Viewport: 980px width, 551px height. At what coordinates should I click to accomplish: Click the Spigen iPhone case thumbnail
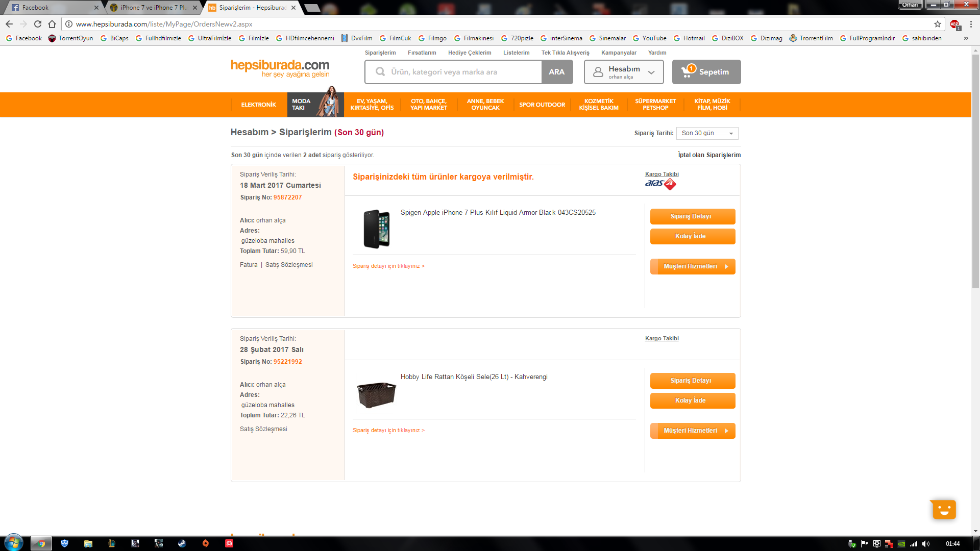[x=377, y=229]
